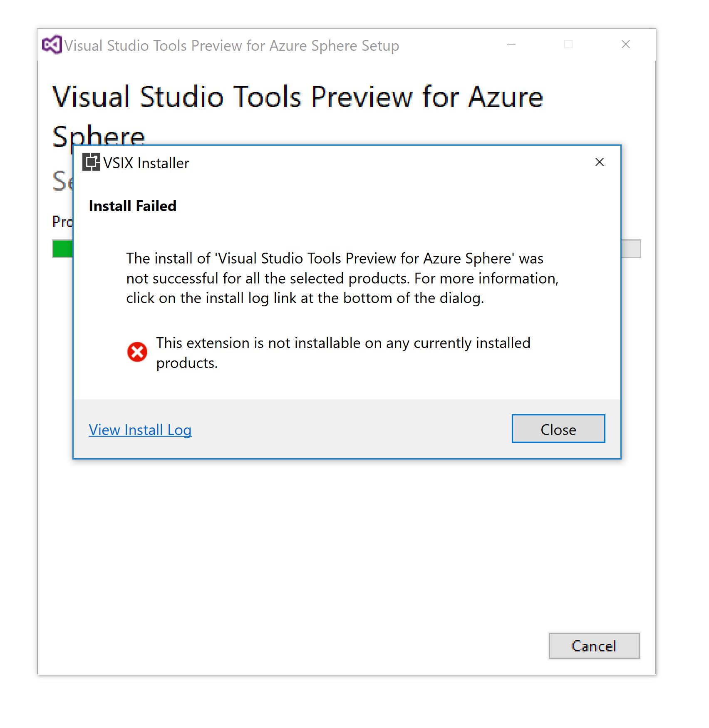This screenshot has width=709, height=728.
Task: Click the Install Failed heading
Action: coord(133,206)
